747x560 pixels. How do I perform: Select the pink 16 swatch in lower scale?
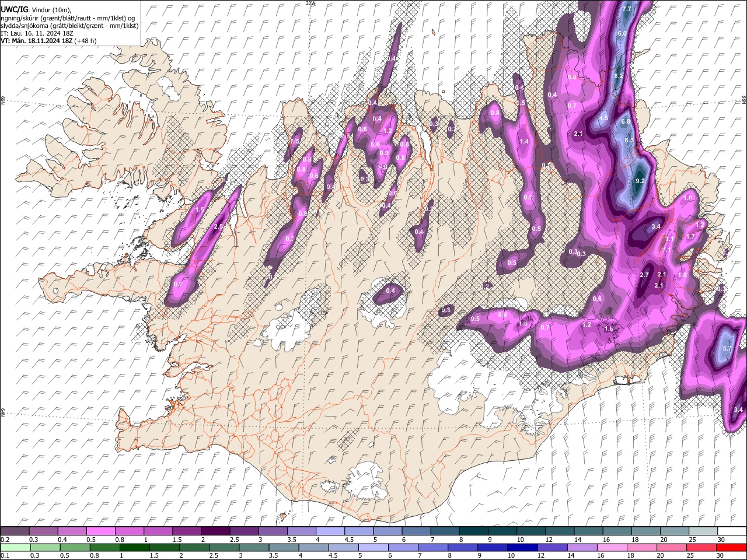(x=612, y=547)
